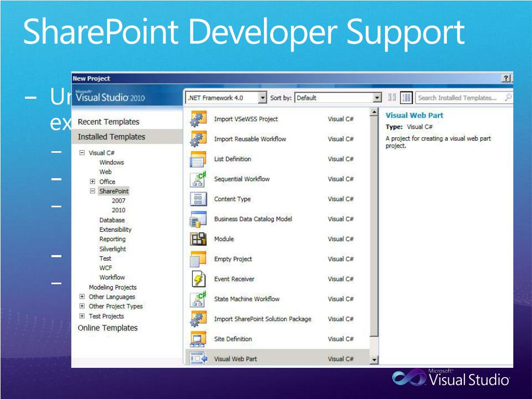The height and width of the screenshot is (399, 532).
Task: Select Windows under Visual C#
Action: pyautogui.click(x=112, y=163)
